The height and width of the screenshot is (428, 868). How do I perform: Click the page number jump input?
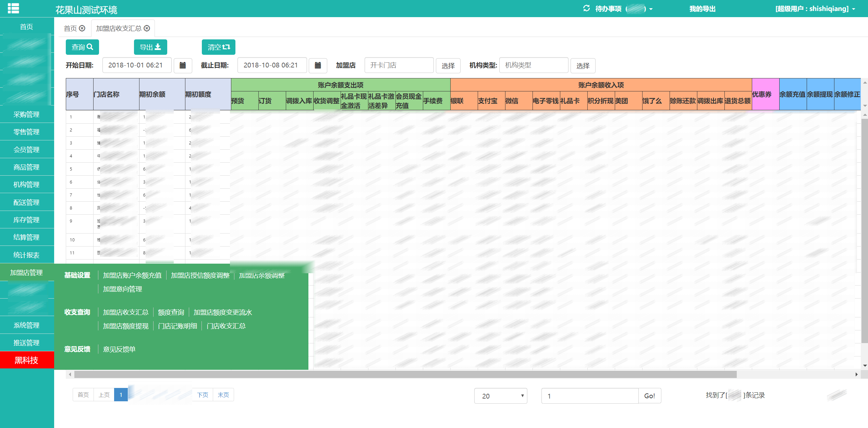point(590,396)
